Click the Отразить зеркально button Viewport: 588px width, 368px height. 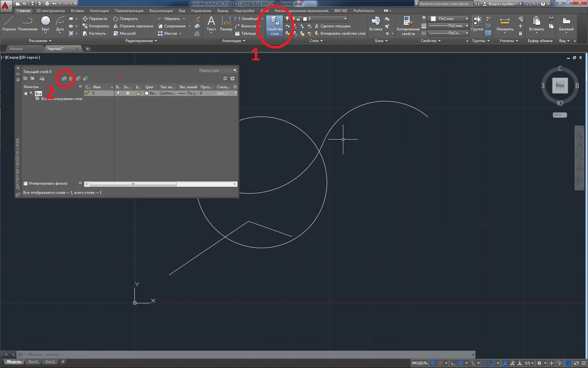pos(133,26)
